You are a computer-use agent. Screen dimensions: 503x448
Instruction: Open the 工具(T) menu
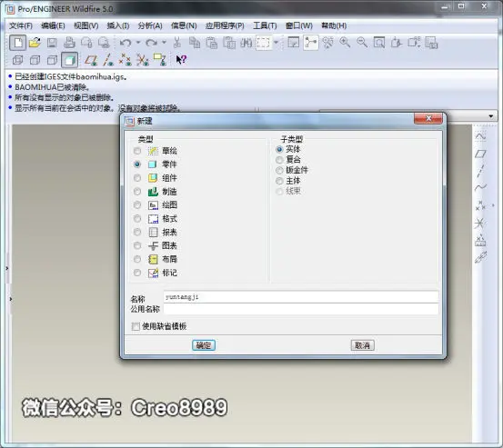click(x=265, y=25)
